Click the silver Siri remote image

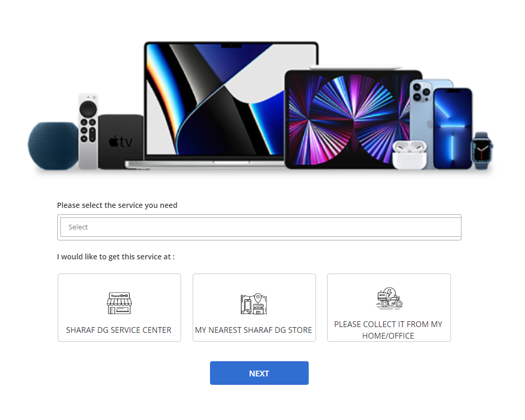click(x=88, y=131)
